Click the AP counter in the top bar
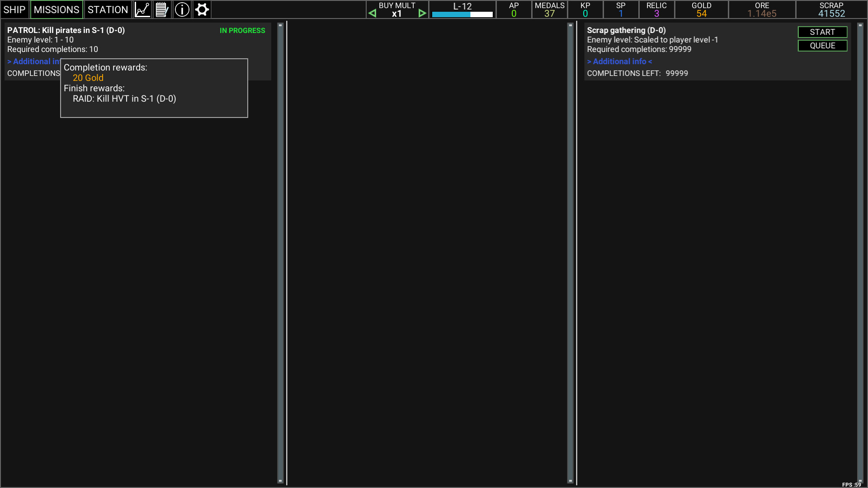Screen dimensions: 868x488 point(513,9)
